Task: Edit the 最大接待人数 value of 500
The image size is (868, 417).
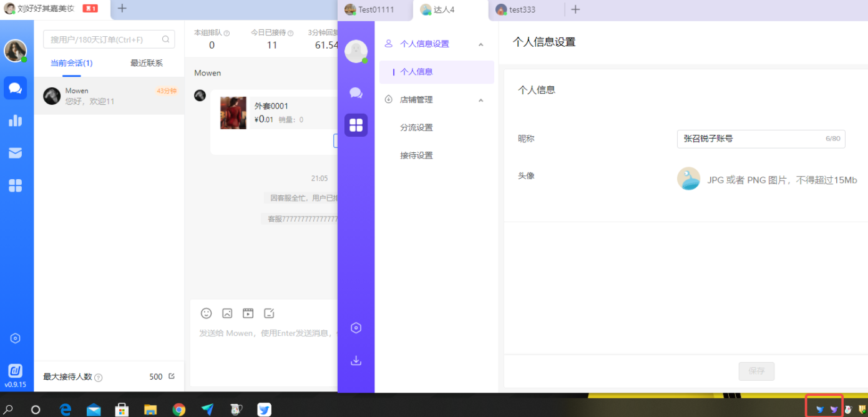Action: (x=172, y=376)
